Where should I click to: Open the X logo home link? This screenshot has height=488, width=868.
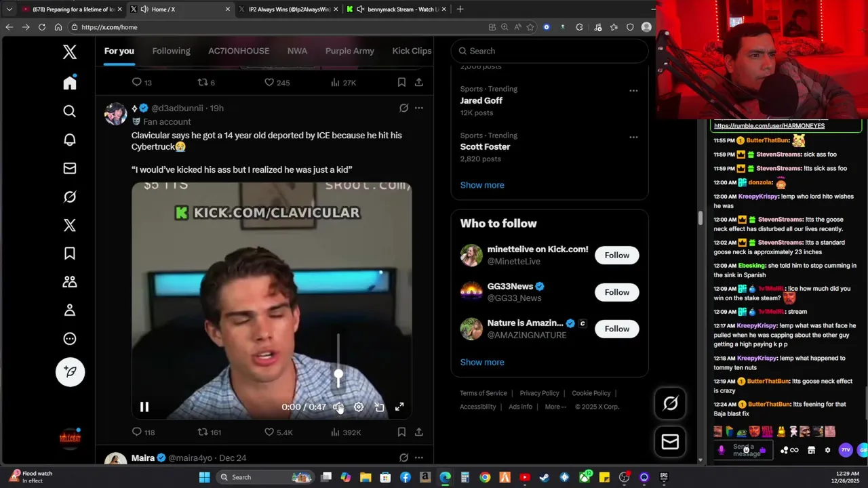click(70, 52)
